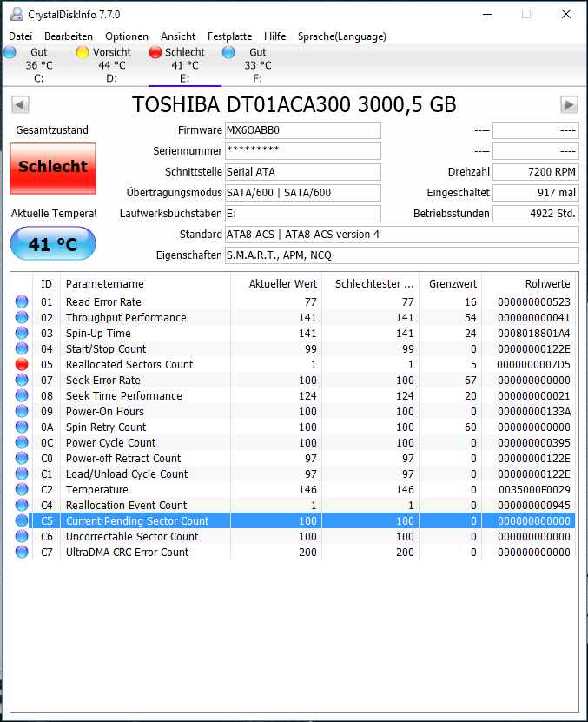Click the TOSHIBA DT01ACA300 disk title

pyautogui.click(x=294, y=104)
